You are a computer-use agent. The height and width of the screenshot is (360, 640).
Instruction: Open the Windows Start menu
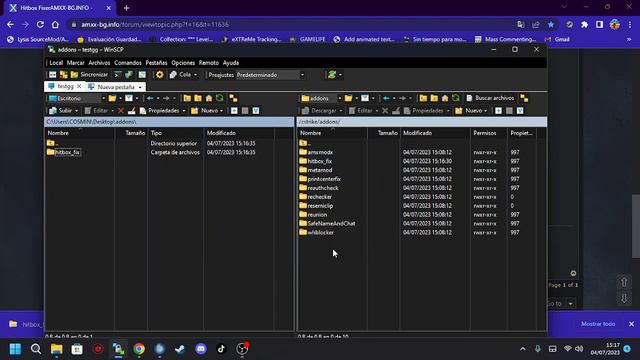click(15, 349)
